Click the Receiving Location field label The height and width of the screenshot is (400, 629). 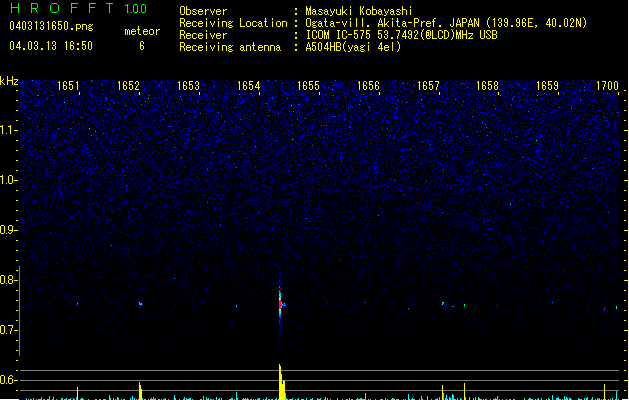pyautogui.click(x=233, y=23)
